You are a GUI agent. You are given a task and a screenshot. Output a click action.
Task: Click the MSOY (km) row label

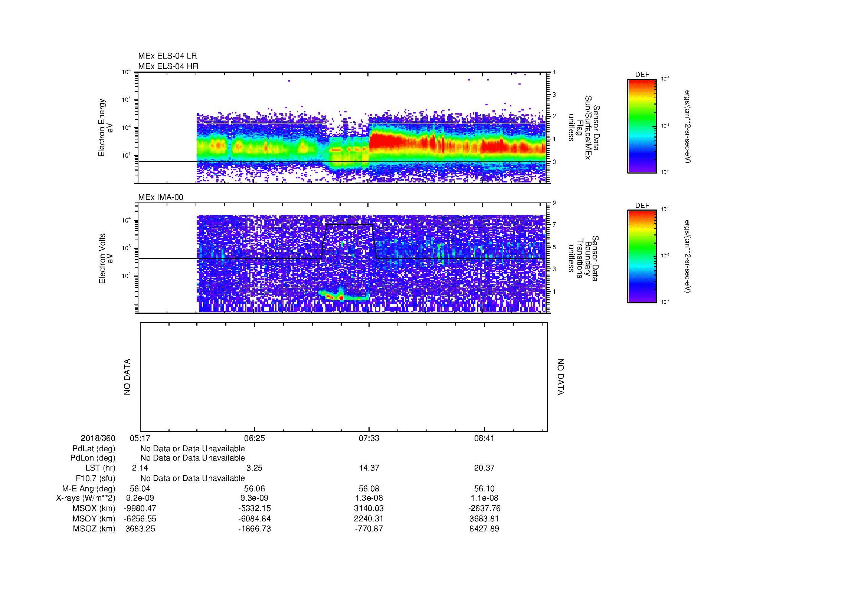(x=94, y=518)
